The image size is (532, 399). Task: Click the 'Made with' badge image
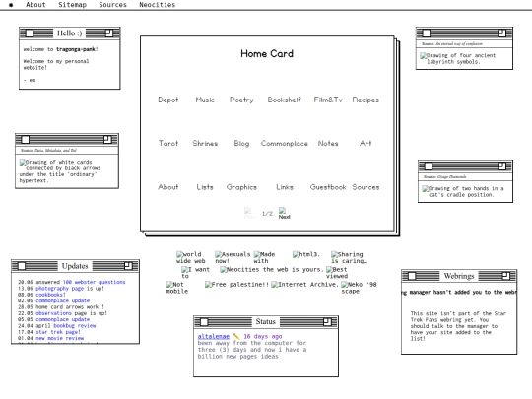point(264,257)
